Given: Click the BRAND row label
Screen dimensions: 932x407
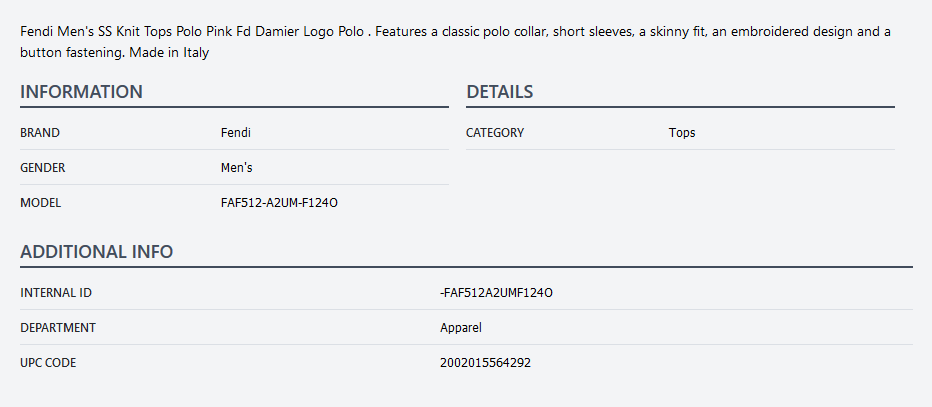Looking at the screenshot, I should [40, 132].
